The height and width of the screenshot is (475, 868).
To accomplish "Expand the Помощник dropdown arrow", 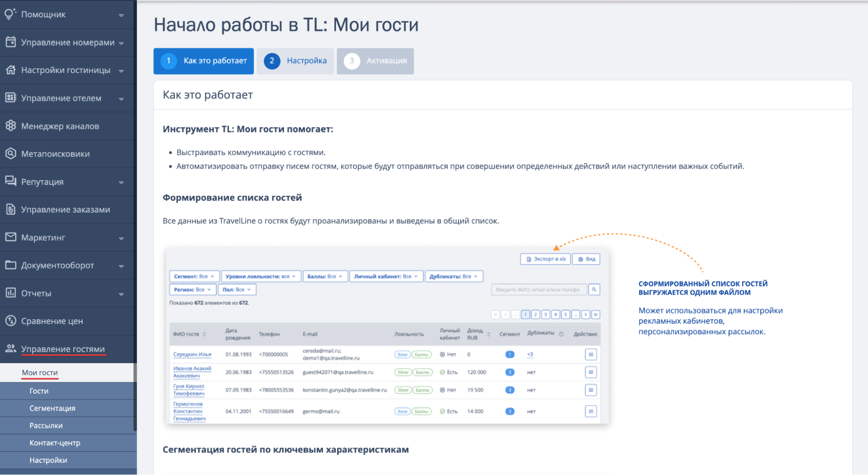I will (121, 15).
